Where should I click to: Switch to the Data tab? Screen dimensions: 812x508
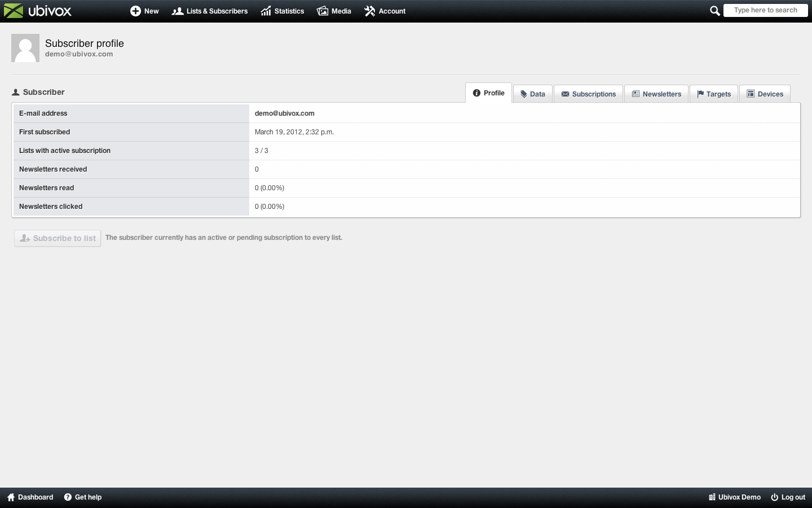[x=533, y=94]
